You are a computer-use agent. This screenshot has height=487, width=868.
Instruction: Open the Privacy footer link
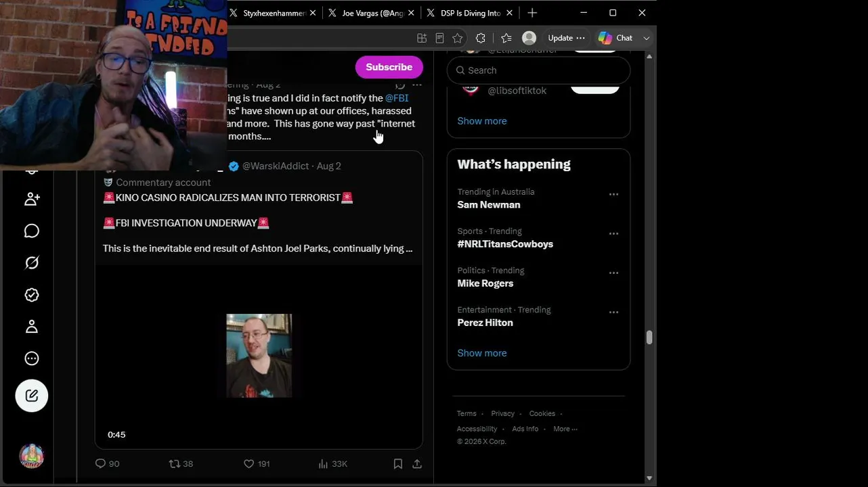coord(503,414)
